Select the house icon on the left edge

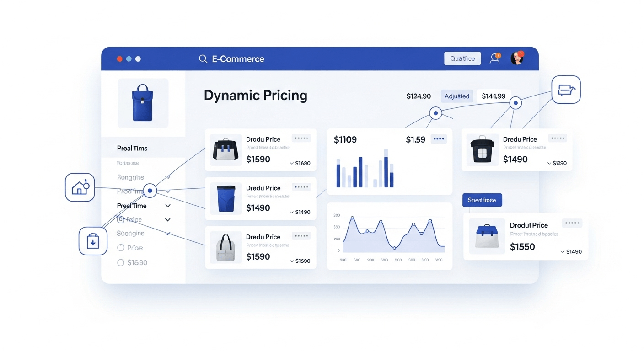click(x=80, y=187)
